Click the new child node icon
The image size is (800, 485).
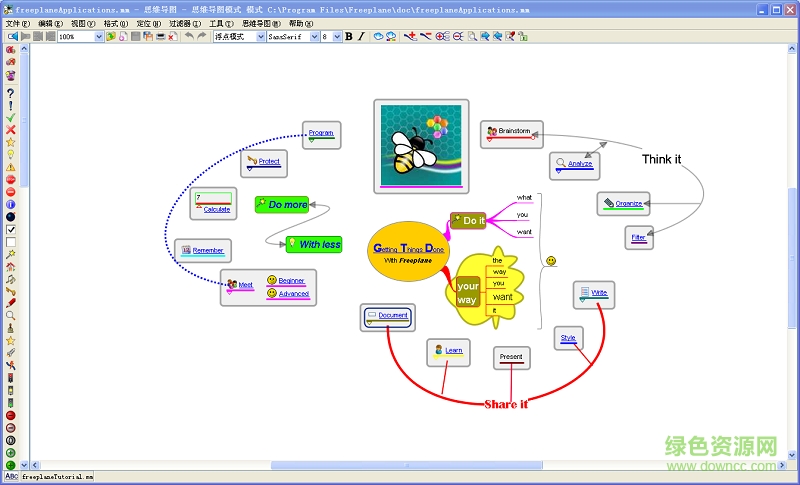tap(410, 36)
